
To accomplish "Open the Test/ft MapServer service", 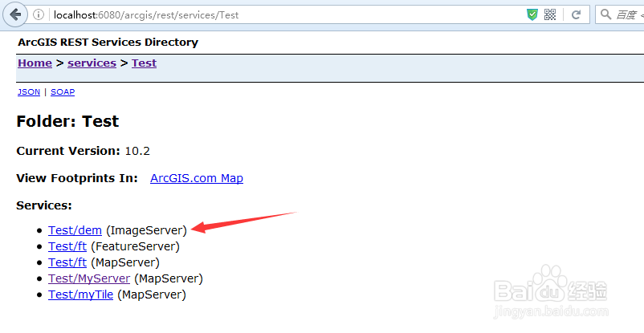I will click(67, 262).
